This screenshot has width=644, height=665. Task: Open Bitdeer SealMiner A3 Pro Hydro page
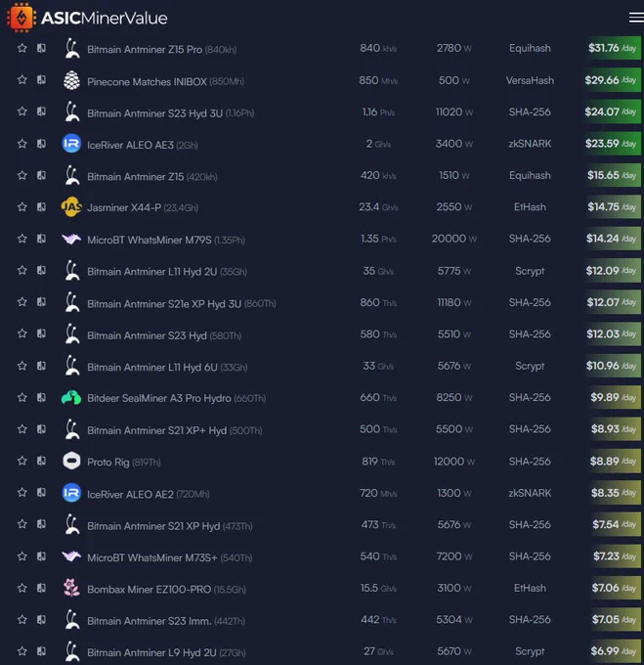(x=176, y=398)
